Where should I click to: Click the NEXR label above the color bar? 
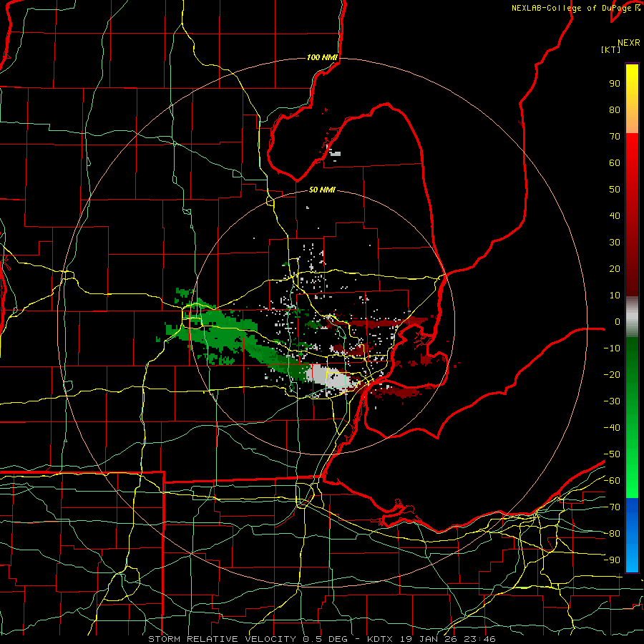629,43
